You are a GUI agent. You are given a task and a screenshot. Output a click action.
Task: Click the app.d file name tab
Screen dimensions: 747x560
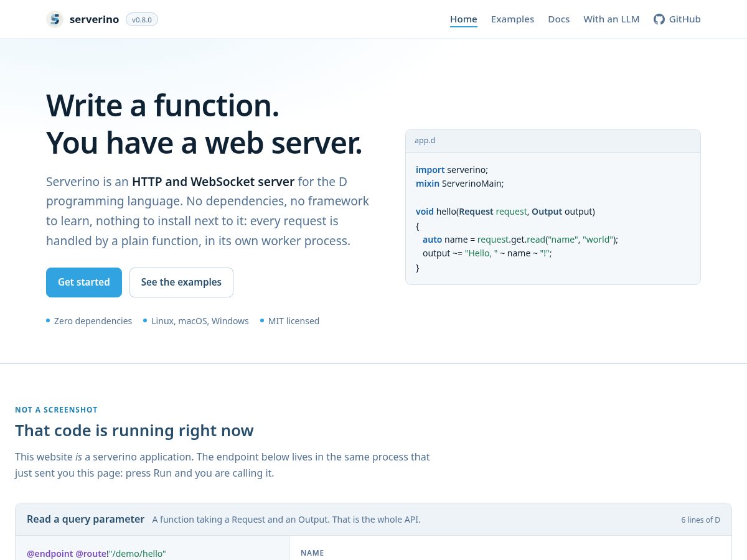(425, 141)
